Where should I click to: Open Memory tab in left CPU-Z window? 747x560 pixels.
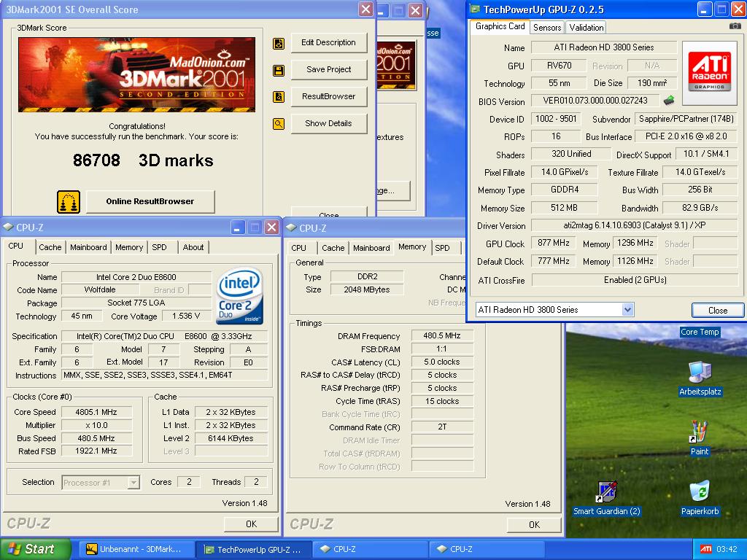[x=128, y=247]
